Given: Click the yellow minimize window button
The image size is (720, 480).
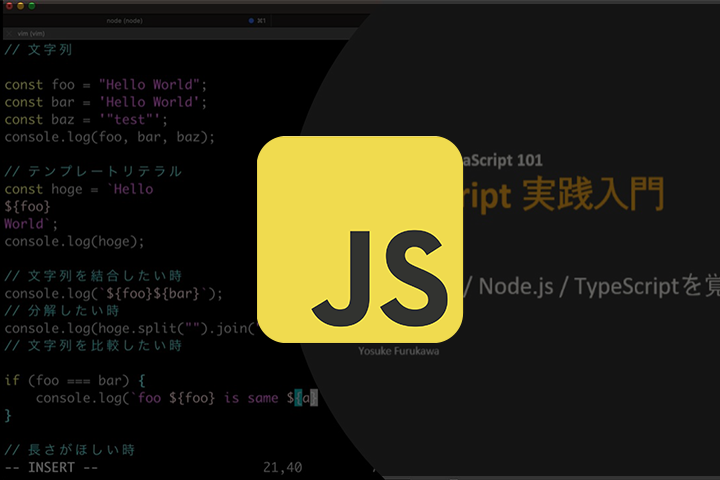Looking at the screenshot, I should coord(20,6).
